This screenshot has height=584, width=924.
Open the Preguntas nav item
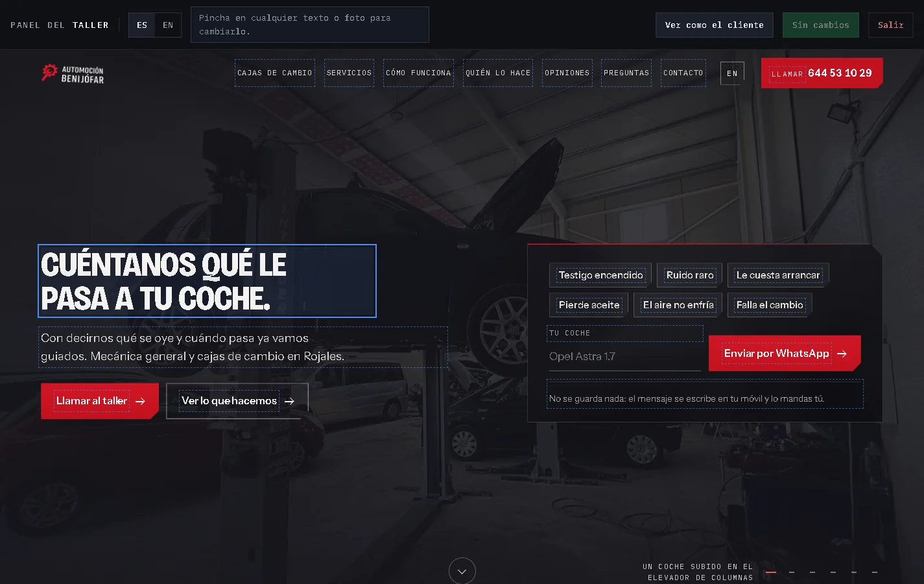pos(626,73)
